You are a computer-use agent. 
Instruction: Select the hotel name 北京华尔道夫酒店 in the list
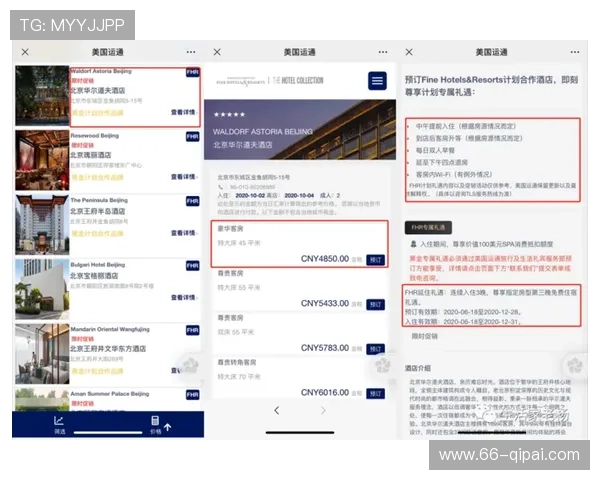(98, 91)
